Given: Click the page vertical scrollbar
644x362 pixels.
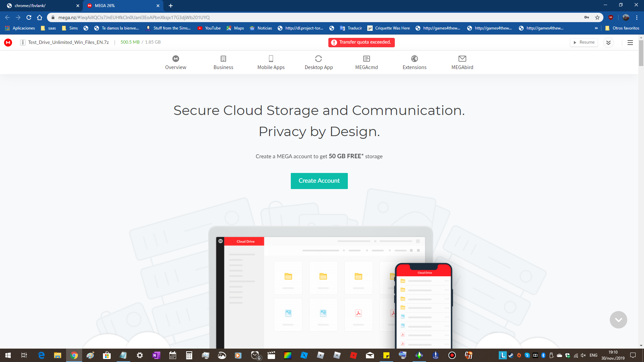Looking at the screenshot, I should [x=641, y=53].
